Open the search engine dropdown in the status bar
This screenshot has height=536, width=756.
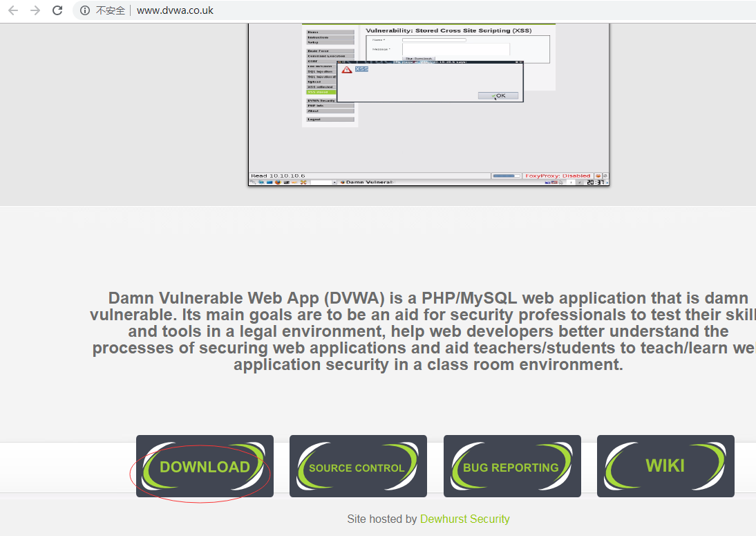[334, 181]
